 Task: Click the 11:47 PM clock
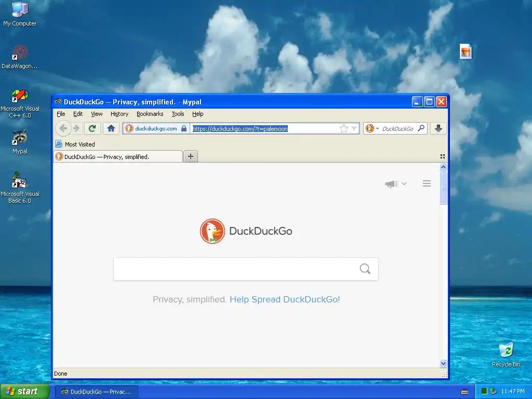[513, 391]
